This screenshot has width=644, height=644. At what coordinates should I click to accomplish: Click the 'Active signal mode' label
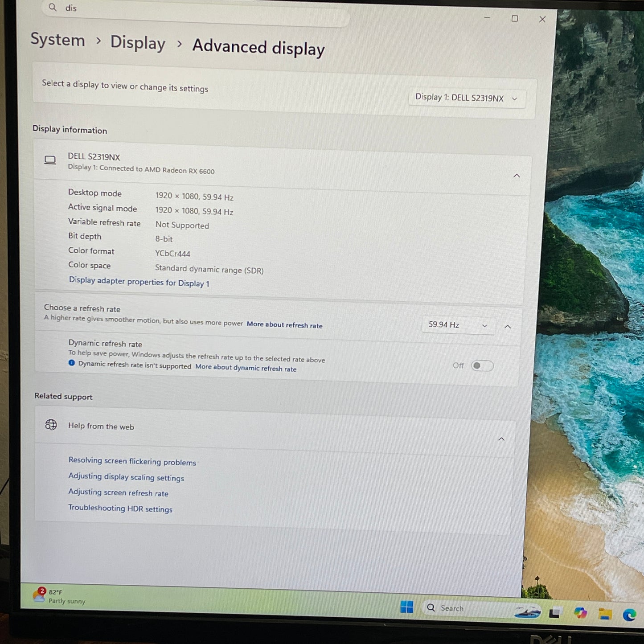[103, 208]
